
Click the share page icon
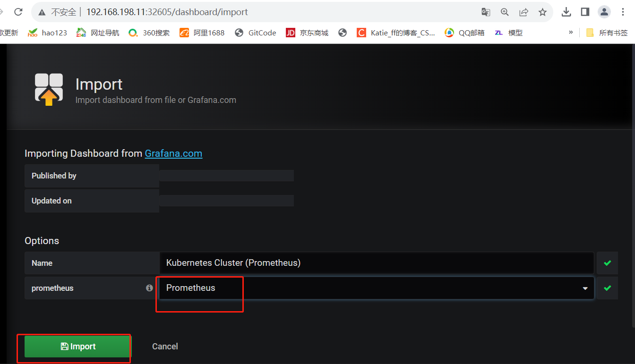click(523, 12)
